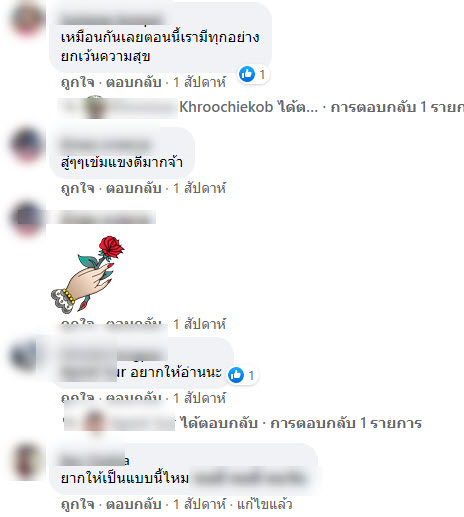The image size is (464, 517).
Task: Open the avatar beside the 'อยากให้อ่านนะ' comment
Action: [24, 355]
